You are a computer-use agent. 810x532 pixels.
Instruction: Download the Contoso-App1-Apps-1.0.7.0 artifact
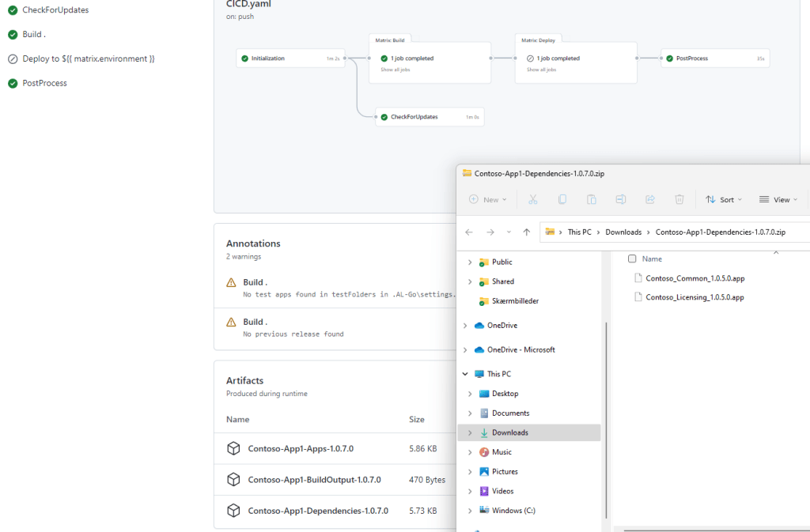pos(301,449)
